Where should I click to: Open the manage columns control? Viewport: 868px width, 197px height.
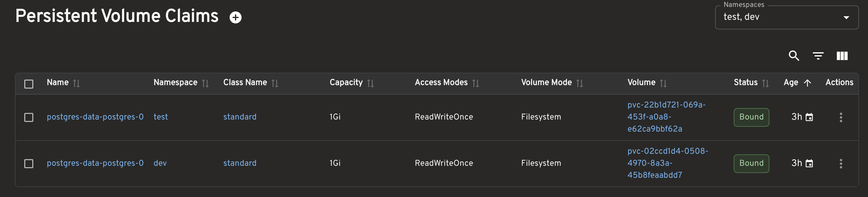coord(842,56)
